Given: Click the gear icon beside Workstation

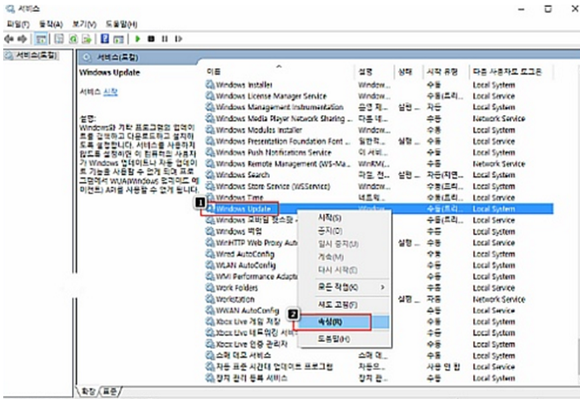Looking at the screenshot, I should pyautogui.click(x=210, y=299).
